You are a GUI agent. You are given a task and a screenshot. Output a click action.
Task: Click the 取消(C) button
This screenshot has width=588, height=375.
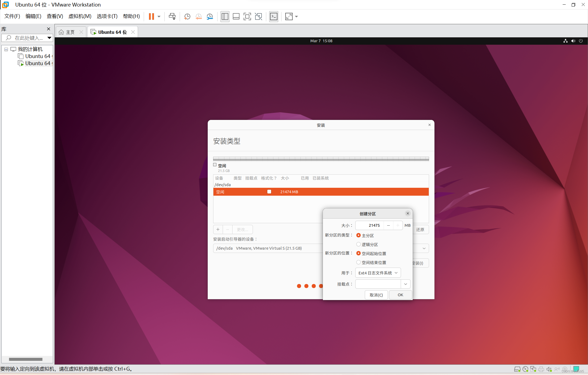pyautogui.click(x=376, y=295)
